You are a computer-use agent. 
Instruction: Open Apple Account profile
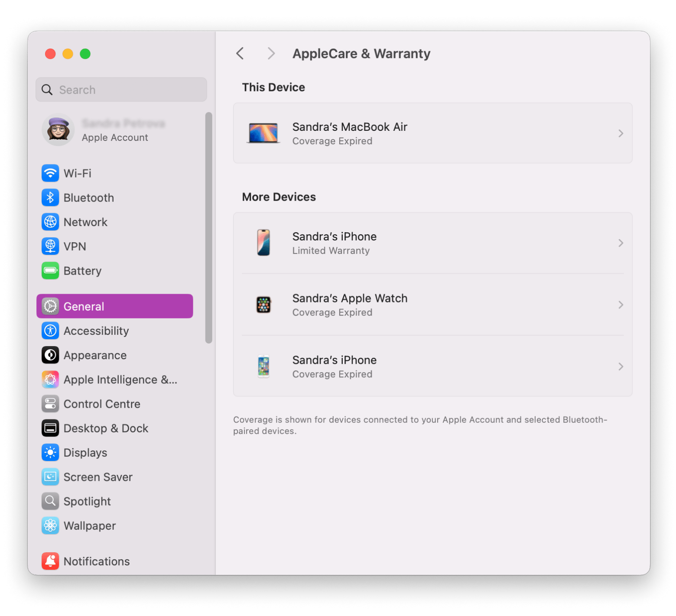coord(115,130)
